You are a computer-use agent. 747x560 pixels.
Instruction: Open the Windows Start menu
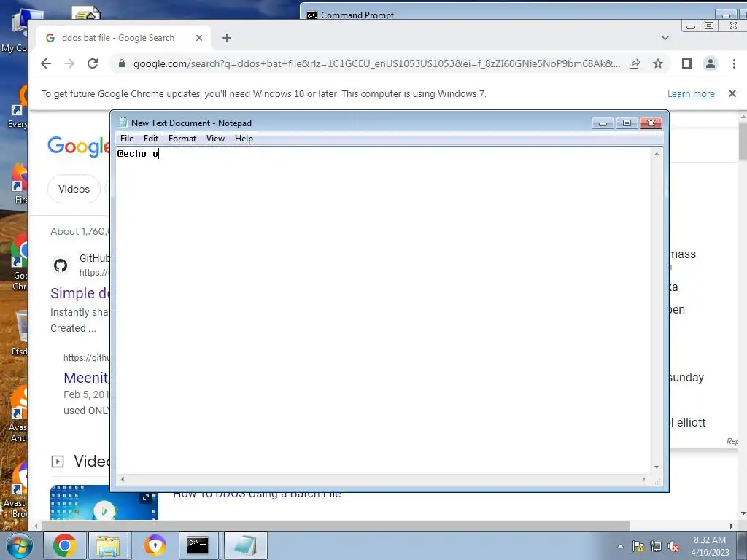click(x=19, y=545)
